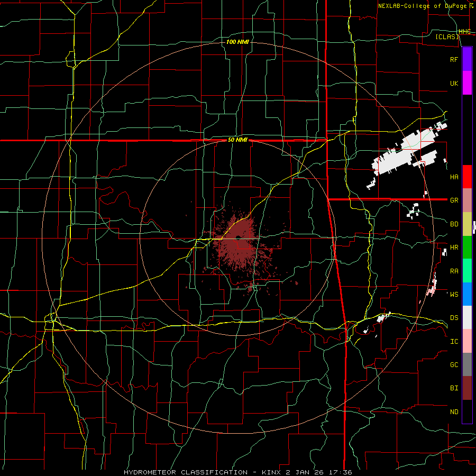Click the ND legend label

[x=454, y=412]
